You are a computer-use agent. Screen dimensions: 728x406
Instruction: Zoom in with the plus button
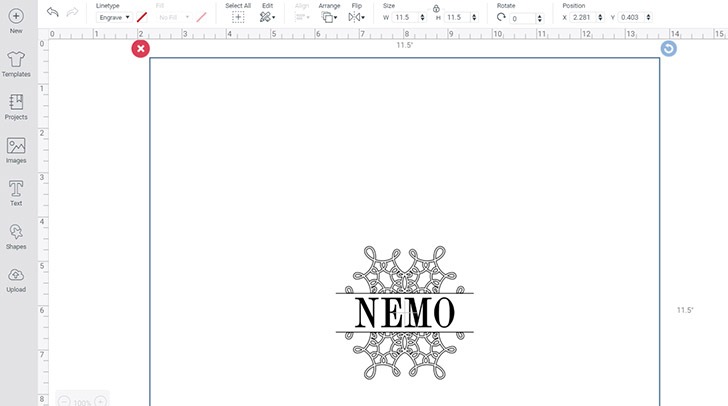tap(100, 402)
